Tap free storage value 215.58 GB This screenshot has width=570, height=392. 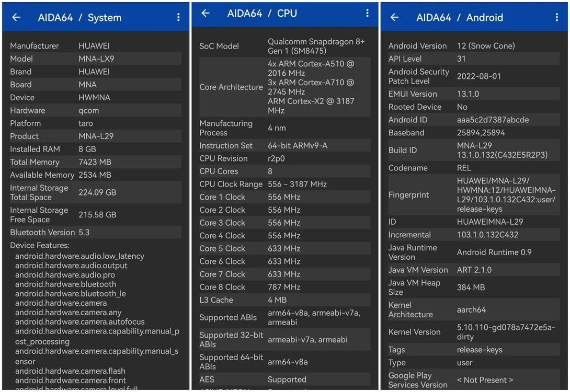pyautogui.click(x=97, y=215)
